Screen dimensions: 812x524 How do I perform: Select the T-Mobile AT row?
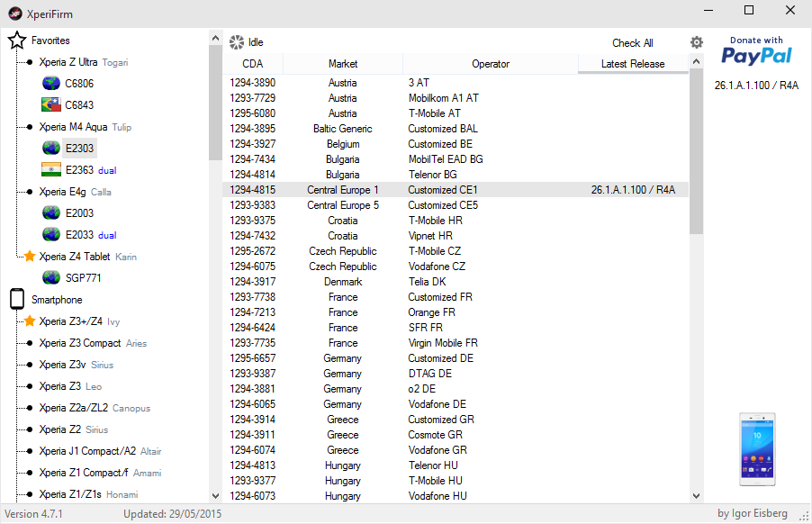tap(456, 113)
